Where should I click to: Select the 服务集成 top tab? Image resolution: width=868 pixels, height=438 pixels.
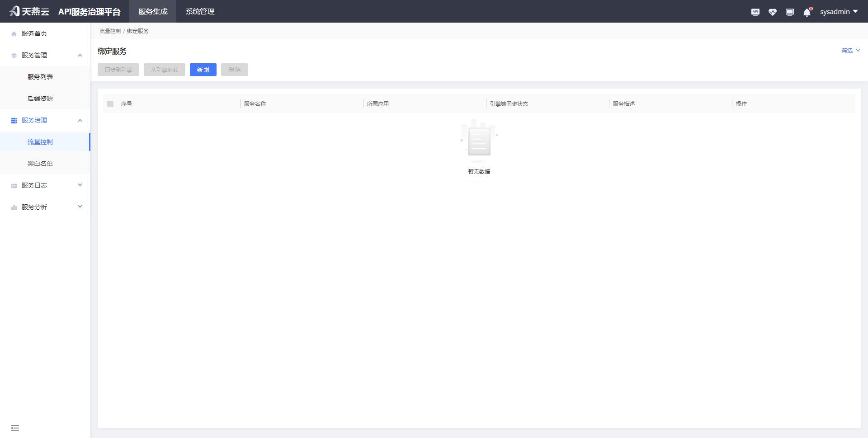coord(153,12)
